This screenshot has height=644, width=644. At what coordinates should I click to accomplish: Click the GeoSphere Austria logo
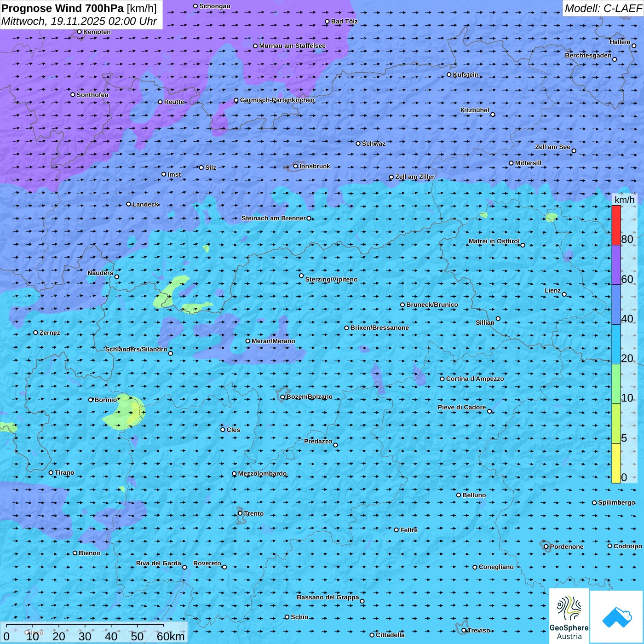[x=569, y=615]
